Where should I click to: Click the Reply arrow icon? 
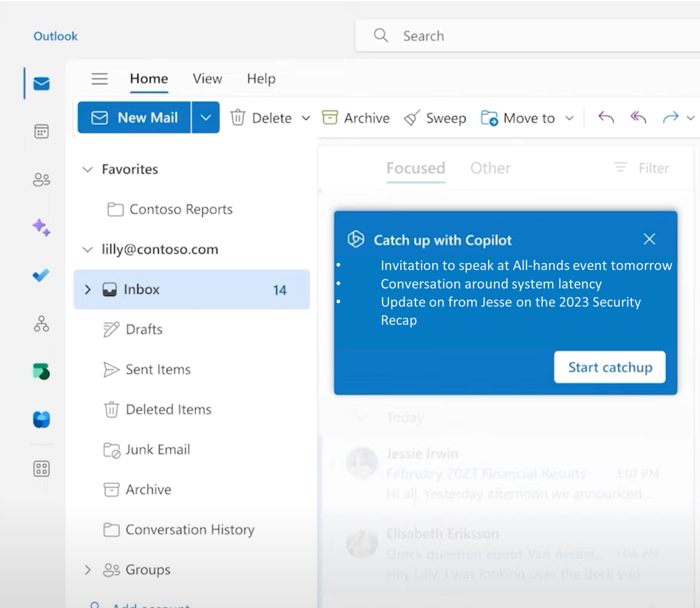606,118
